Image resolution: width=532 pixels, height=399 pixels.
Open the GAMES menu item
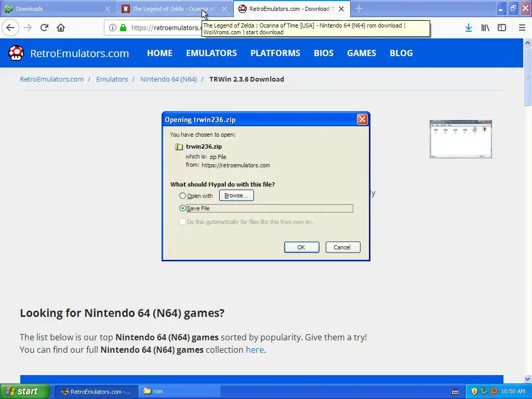point(362,54)
